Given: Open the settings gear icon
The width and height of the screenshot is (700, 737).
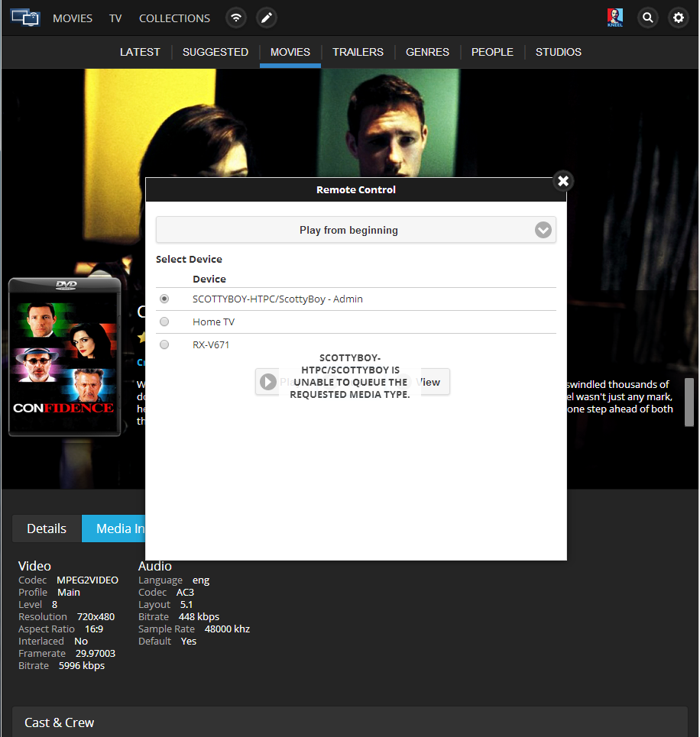Looking at the screenshot, I should 678,17.
